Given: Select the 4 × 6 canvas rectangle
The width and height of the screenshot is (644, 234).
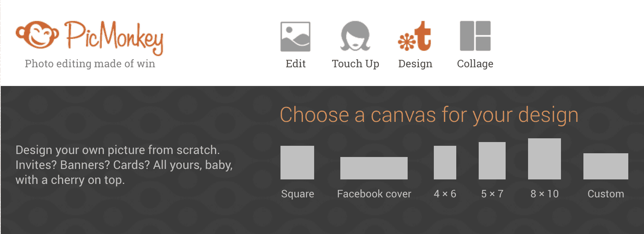Looking at the screenshot, I should coord(445,163).
